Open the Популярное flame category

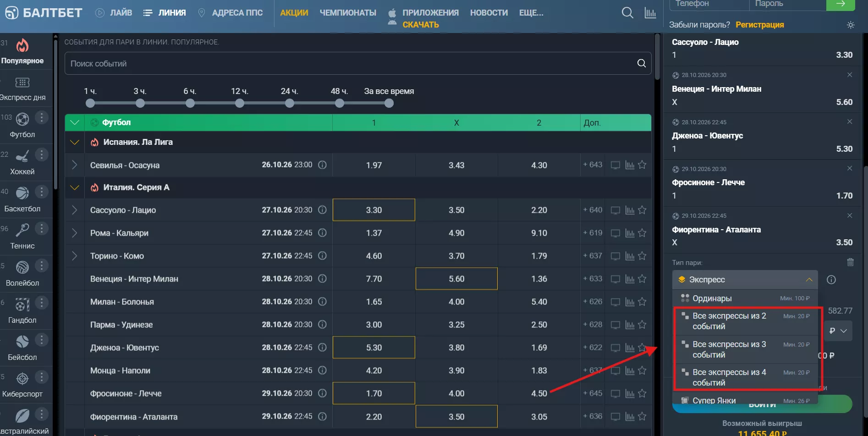pyautogui.click(x=22, y=51)
